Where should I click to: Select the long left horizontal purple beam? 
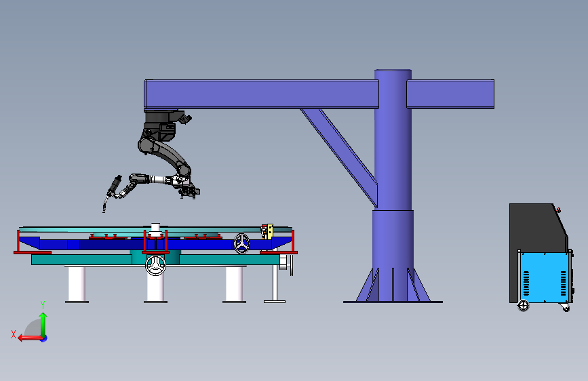tap(261, 94)
